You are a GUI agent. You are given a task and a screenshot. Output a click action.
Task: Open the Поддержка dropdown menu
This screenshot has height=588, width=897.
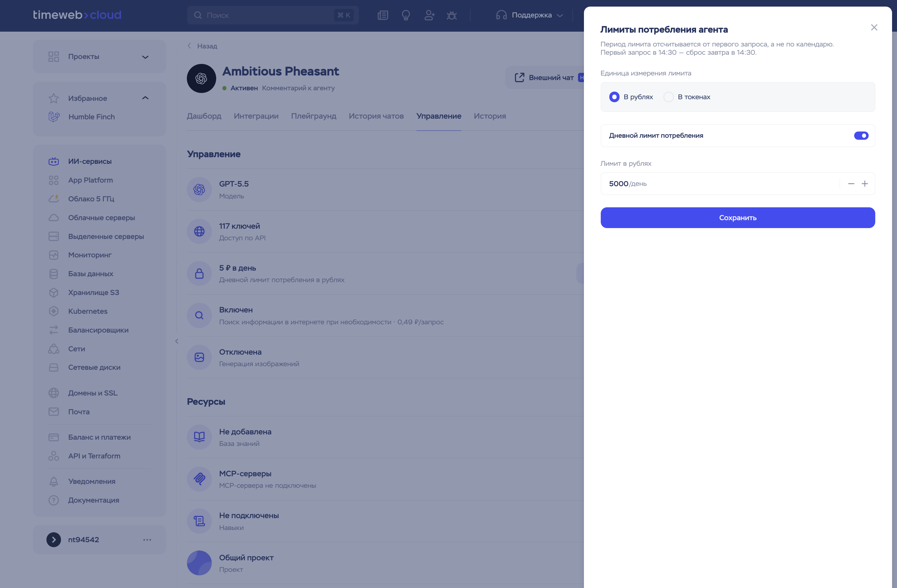click(529, 15)
